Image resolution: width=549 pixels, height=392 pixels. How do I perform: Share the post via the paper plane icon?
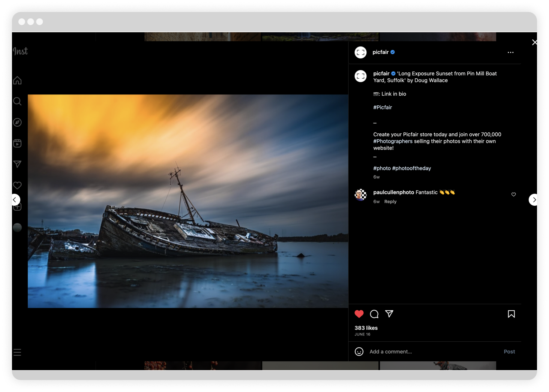pyautogui.click(x=389, y=314)
